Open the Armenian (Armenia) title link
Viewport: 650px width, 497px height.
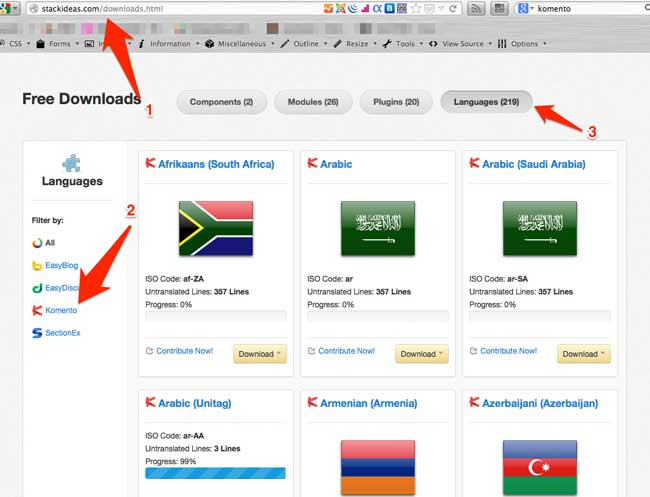[369, 403]
